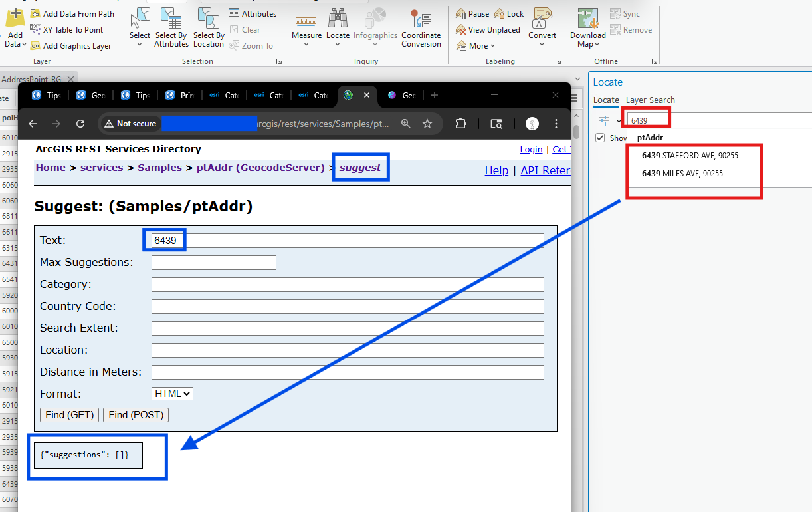Click the Add Data icon in the ribbon

[x=15, y=19]
